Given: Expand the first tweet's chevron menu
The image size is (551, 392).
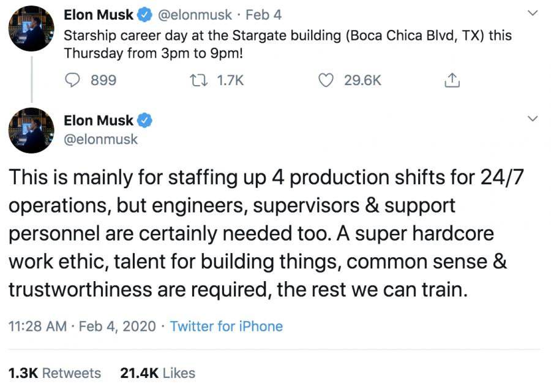Looking at the screenshot, I should [x=533, y=13].
